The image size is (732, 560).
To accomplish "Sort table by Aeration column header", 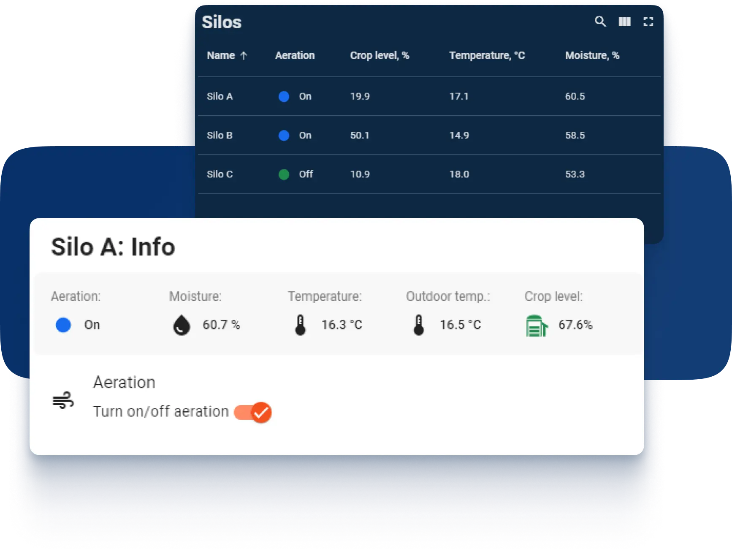I will (295, 56).
